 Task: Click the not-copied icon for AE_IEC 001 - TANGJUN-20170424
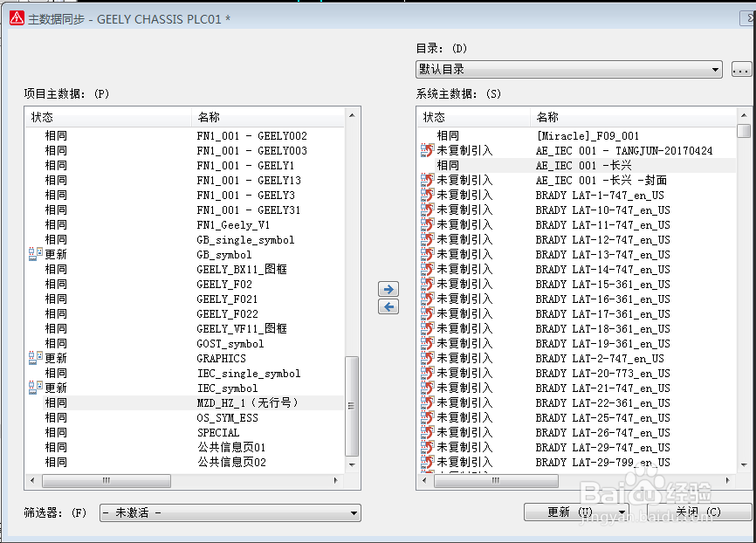(x=427, y=150)
